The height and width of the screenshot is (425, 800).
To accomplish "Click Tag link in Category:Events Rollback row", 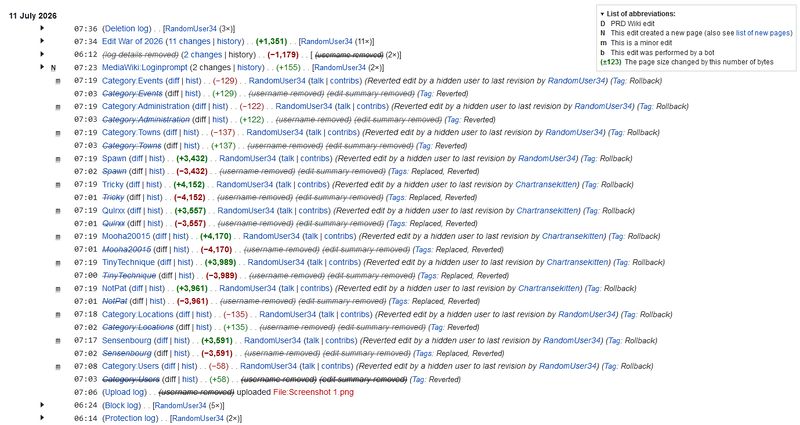I will (x=618, y=81).
